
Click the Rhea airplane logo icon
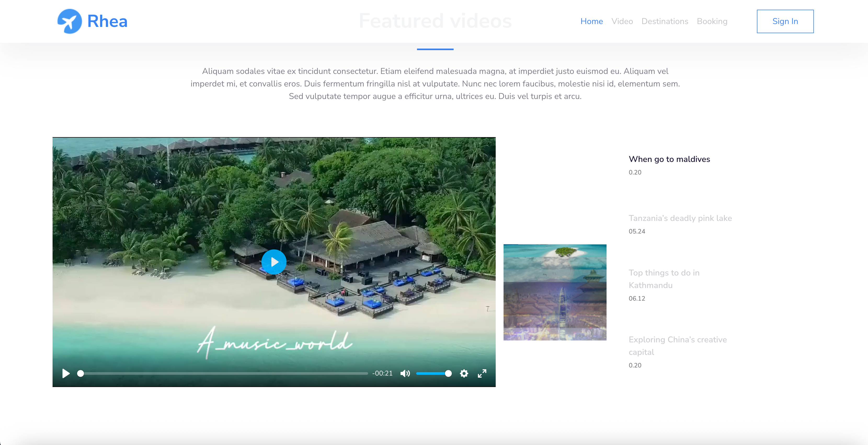[69, 21]
